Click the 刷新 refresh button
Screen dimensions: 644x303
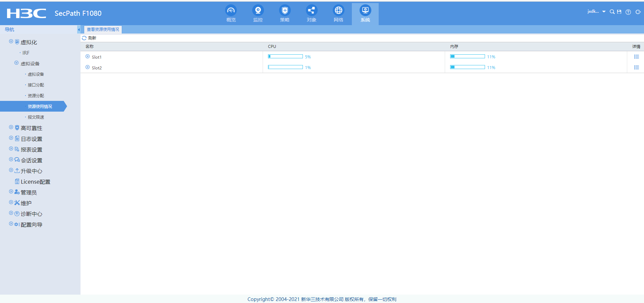point(89,38)
